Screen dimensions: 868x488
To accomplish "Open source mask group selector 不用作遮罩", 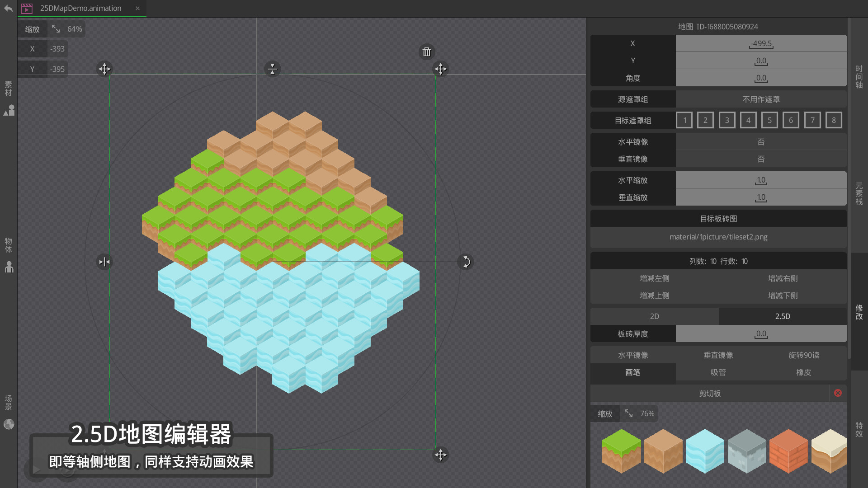I will (761, 99).
